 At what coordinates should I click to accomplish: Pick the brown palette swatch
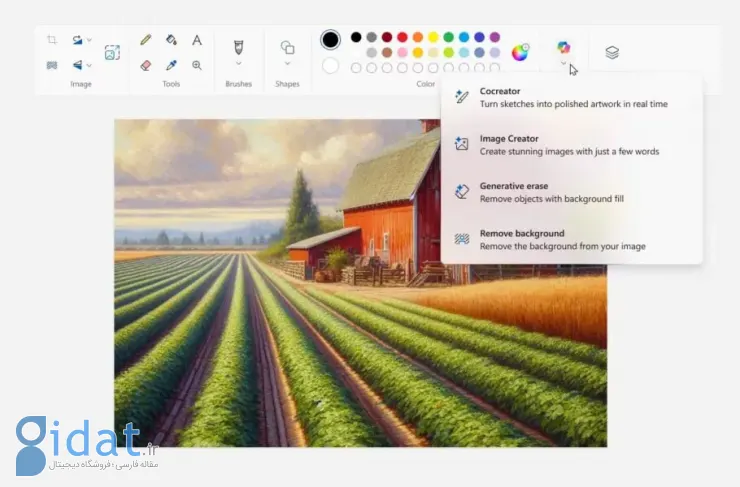387,52
